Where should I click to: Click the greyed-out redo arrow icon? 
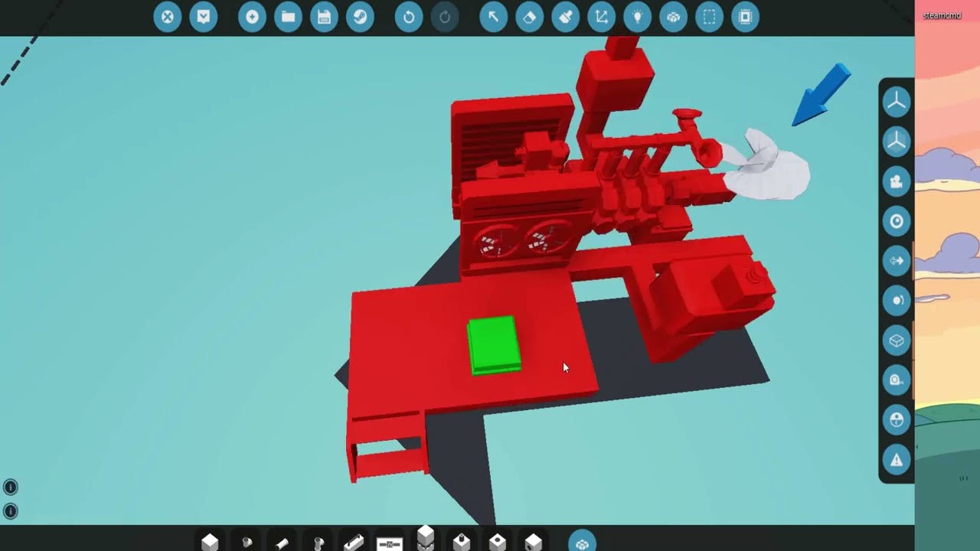[445, 17]
